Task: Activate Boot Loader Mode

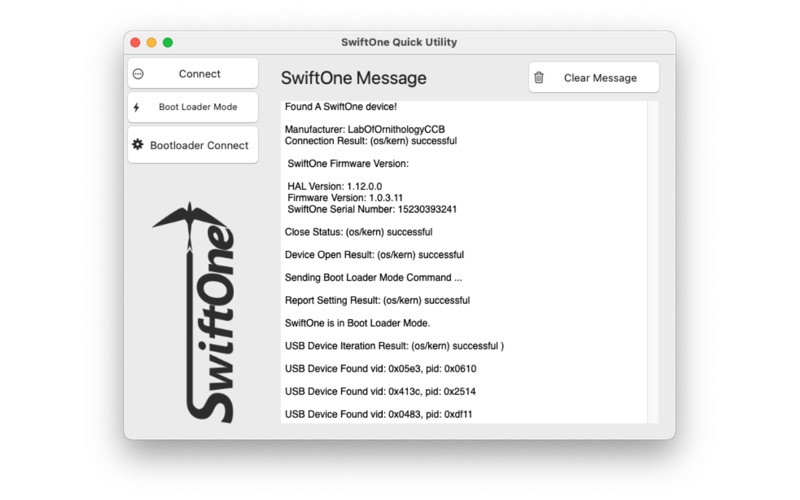Action: pyautogui.click(x=193, y=108)
